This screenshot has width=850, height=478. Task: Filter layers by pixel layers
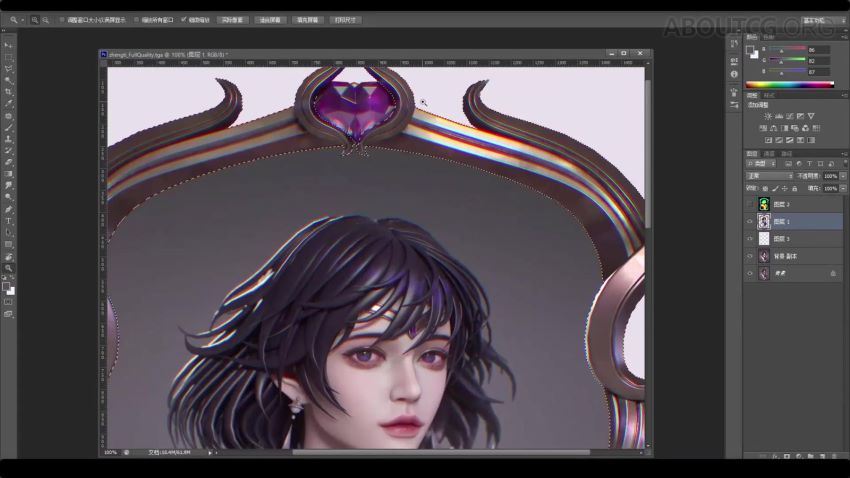pos(788,164)
